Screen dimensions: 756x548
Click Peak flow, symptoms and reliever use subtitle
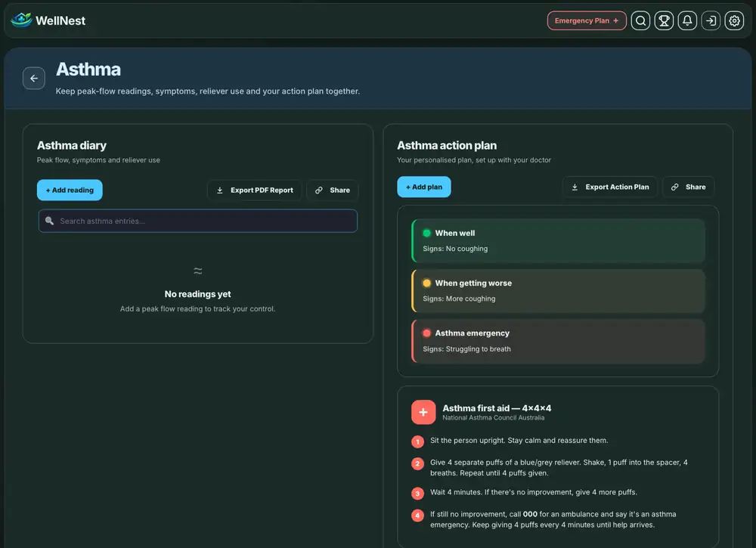click(98, 160)
